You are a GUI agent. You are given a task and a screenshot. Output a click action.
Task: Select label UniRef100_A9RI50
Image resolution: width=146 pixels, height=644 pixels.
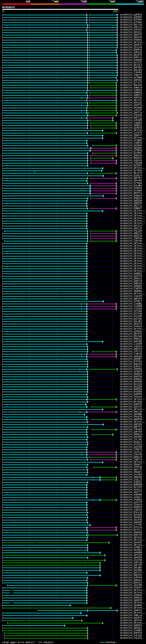(x=131, y=98)
